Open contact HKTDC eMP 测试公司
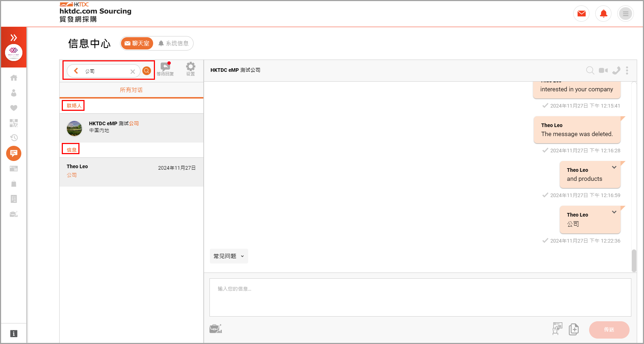The width and height of the screenshot is (644, 344). tap(131, 128)
